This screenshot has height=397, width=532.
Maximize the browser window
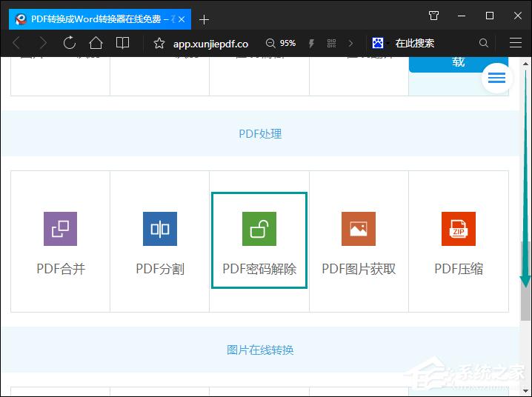click(x=489, y=16)
